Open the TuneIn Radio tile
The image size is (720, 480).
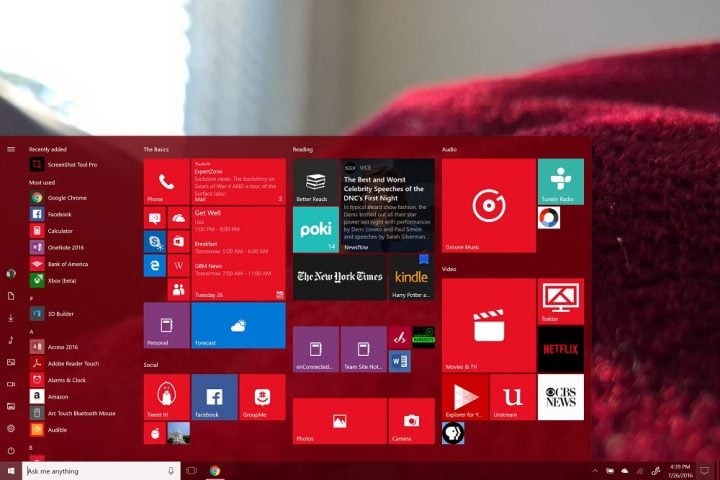click(x=561, y=182)
